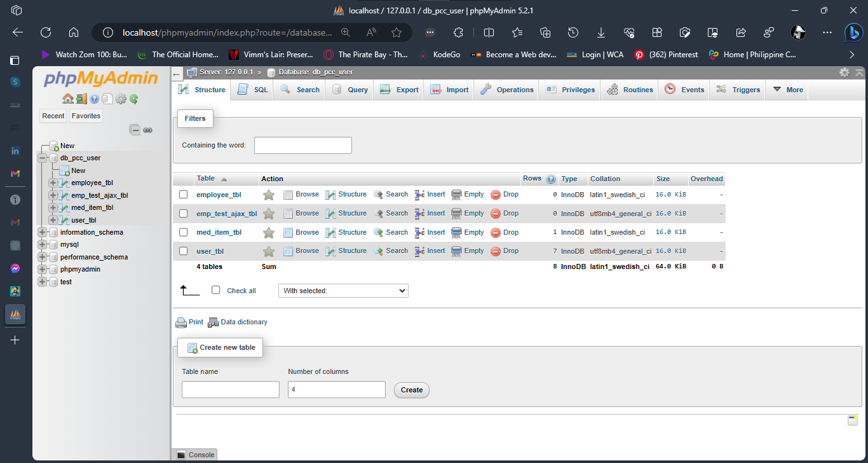Check the emp_test_ajax_tbl row checkbox
Image resolution: width=868 pixels, height=463 pixels.
[184, 214]
